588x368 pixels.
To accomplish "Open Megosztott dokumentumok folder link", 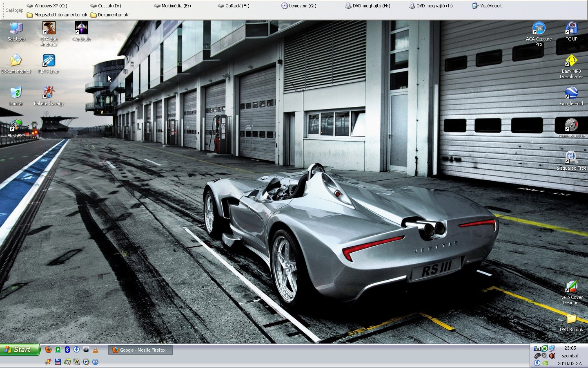I will [57, 15].
